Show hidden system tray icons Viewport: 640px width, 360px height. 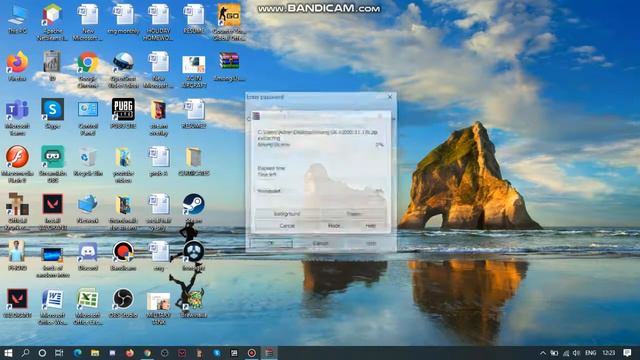543,353
